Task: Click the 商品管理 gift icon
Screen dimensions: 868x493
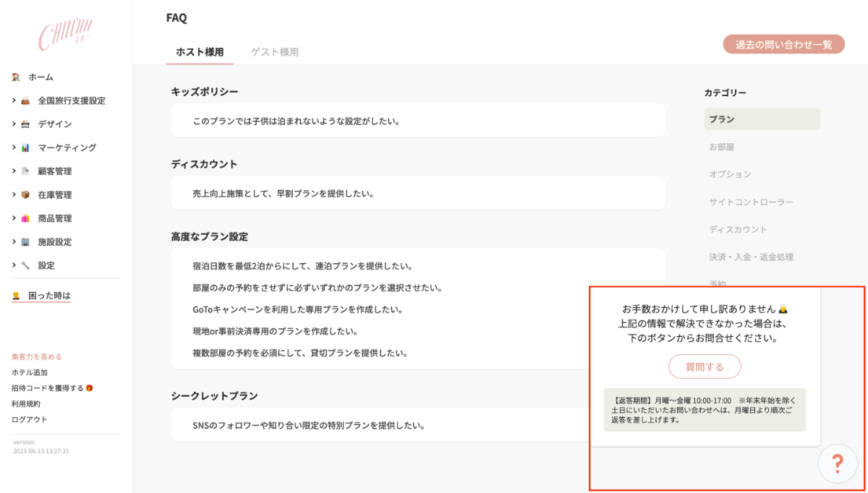Action: coord(25,218)
